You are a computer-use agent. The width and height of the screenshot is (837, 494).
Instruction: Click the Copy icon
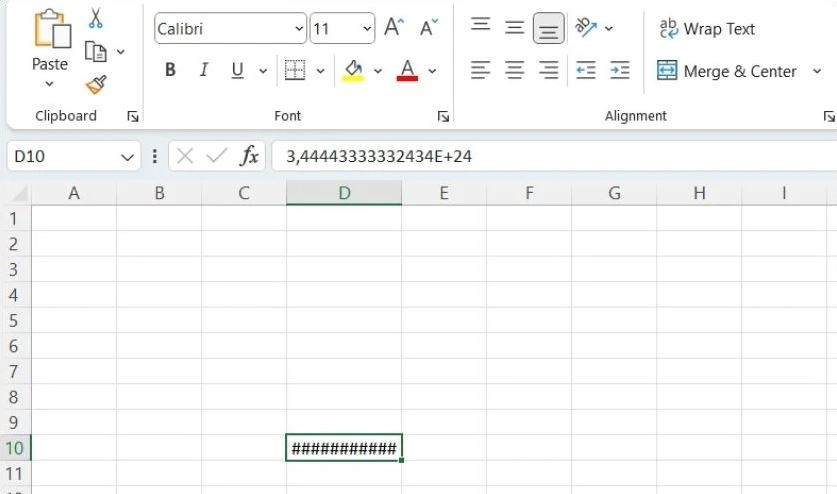96,52
